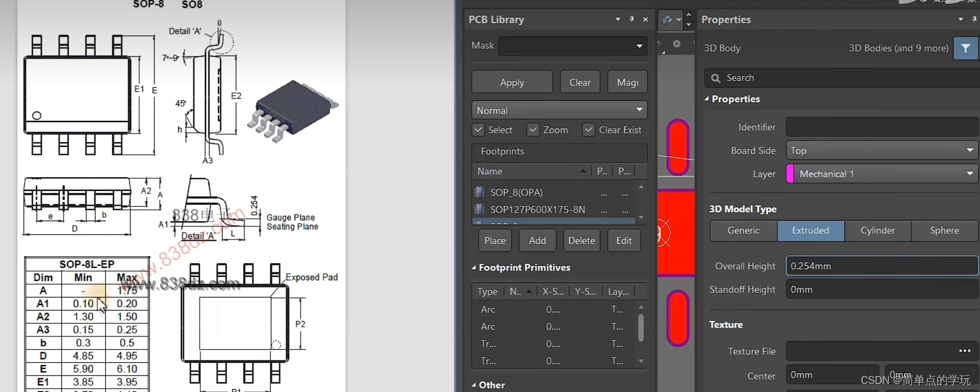Select the SOP_8(OPA) footprint icon
This screenshot has width=980, height=392.
pos(480,192)
